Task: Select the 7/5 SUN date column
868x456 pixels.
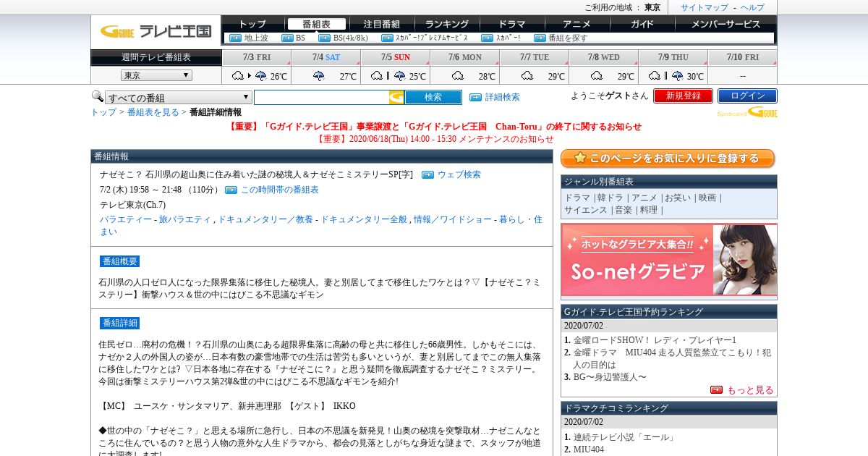Action: pos(395,57)
